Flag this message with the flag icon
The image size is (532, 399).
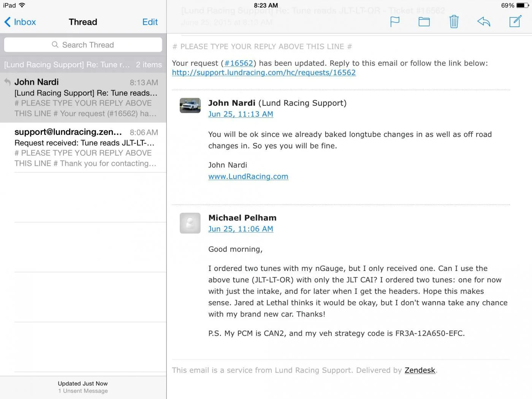point(395,22)
